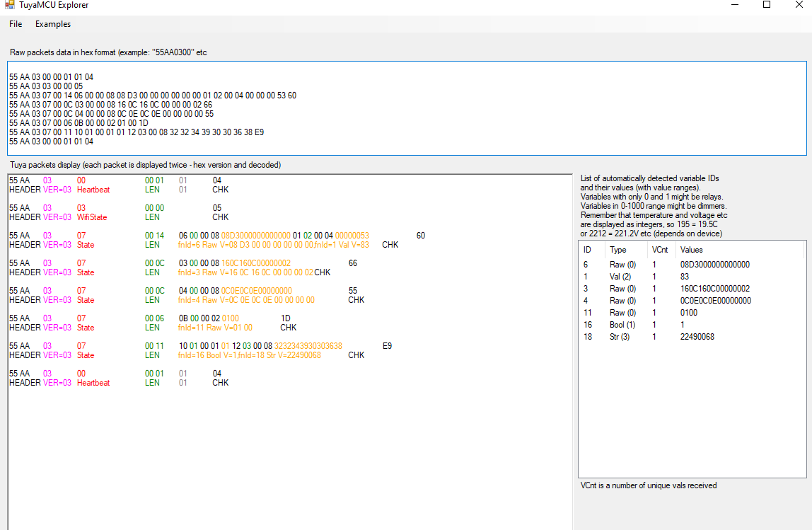This screenshot has width=812, height=530.
Task: Select the raw hex line ending in '00 55'
Action: 111,114
